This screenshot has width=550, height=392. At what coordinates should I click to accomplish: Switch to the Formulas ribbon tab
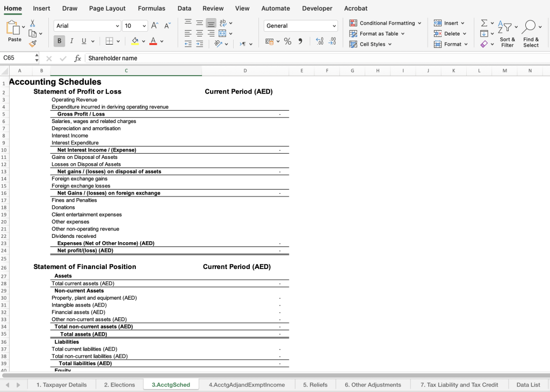(151, 8)
